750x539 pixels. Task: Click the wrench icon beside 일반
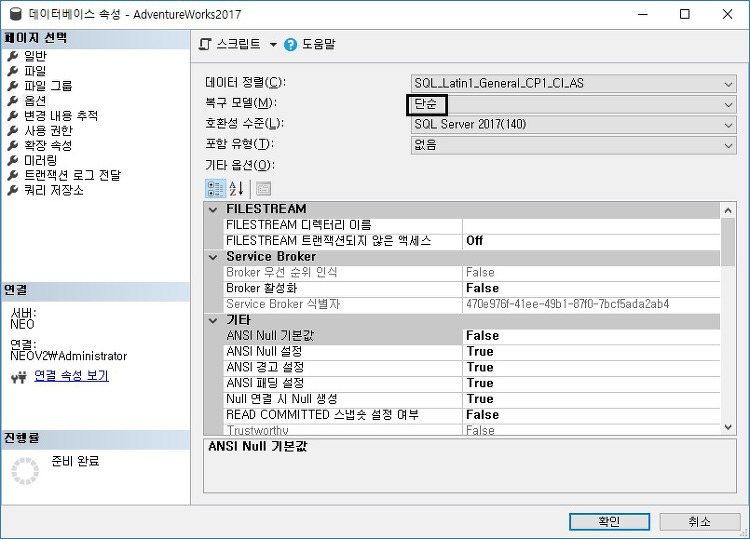point(13,56)
